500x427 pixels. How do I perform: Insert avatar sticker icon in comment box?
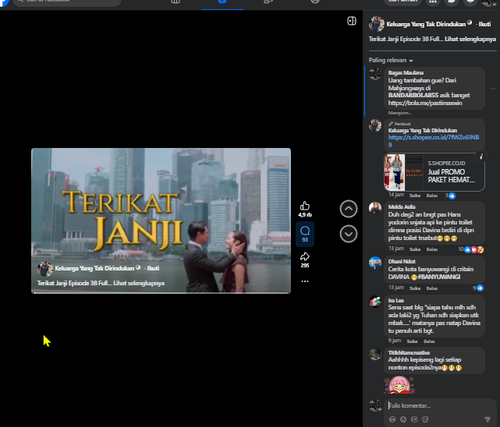(392, 419)
